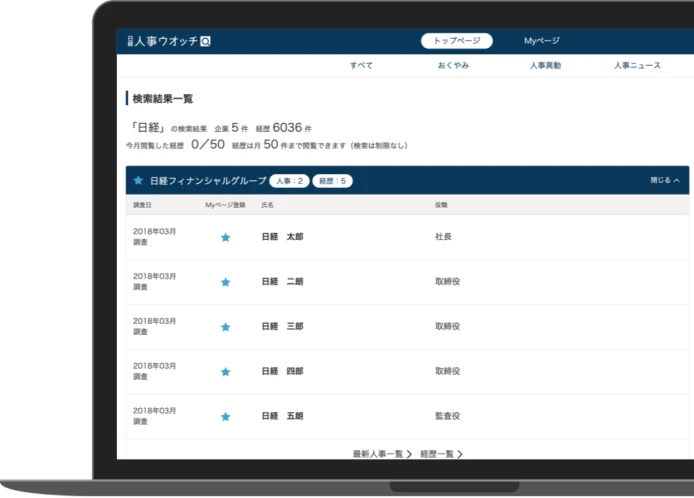Image resolution: width=694 pixels, height=498 pixels.
Task: Click the 人事：2 badge
Action: 288,181
